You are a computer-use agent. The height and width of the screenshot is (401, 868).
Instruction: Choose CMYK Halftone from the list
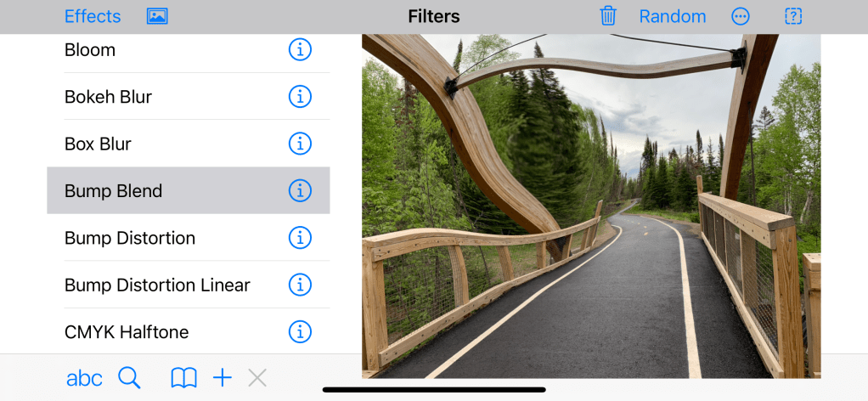189,332
